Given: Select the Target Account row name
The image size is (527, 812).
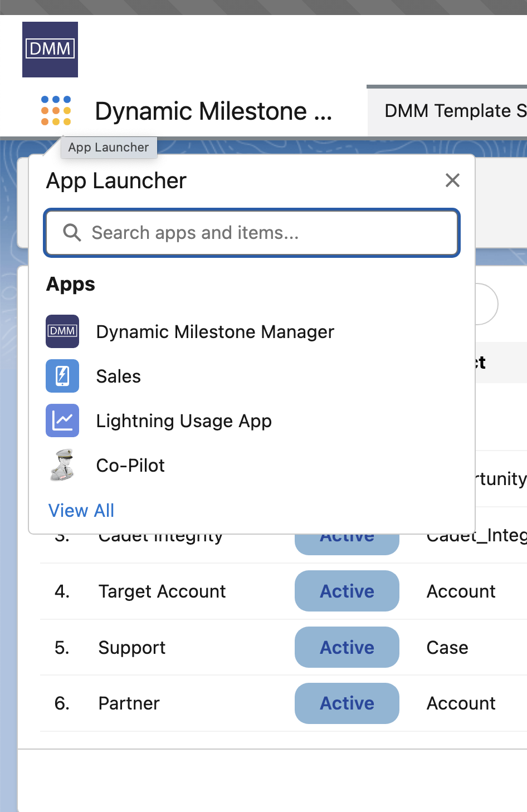Looking at the screenshot, I should (162, 591).
